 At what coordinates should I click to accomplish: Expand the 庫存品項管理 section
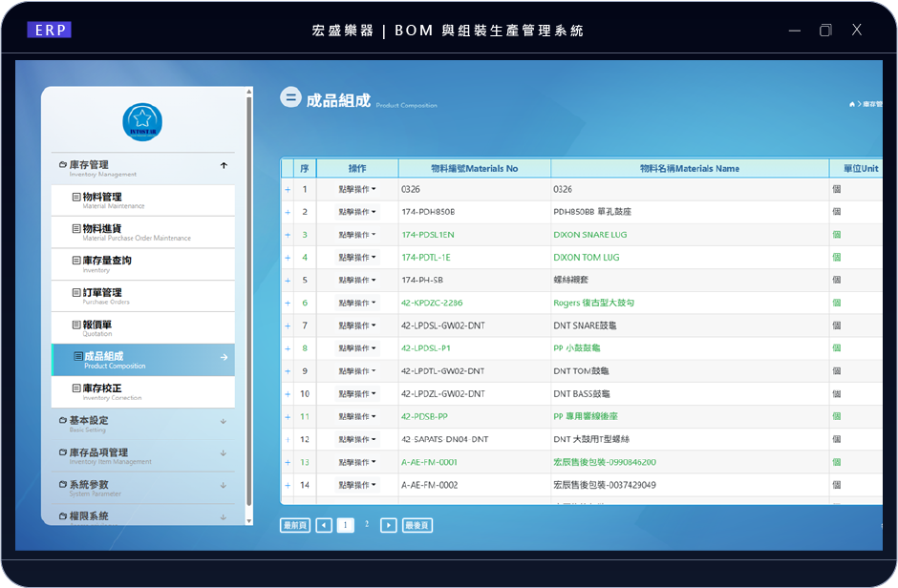[x=224, y=453]
